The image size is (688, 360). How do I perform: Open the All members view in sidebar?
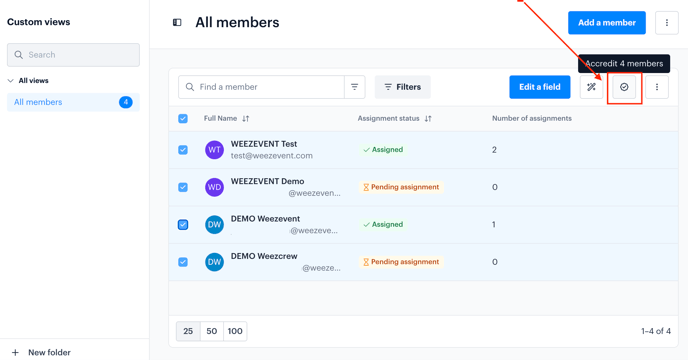[73, 102]
